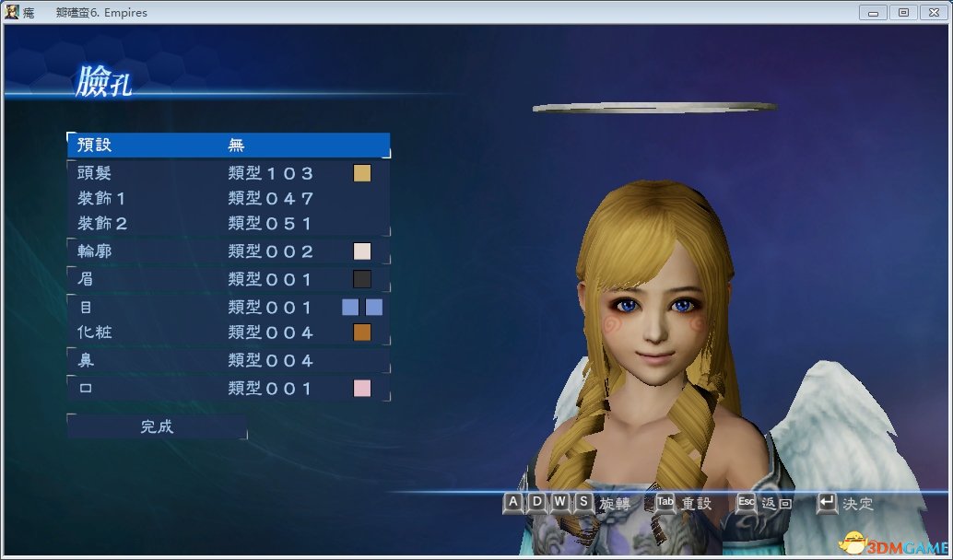953x560 pixels.
Task: Click the W key icon for rotation
Action: 559,502
